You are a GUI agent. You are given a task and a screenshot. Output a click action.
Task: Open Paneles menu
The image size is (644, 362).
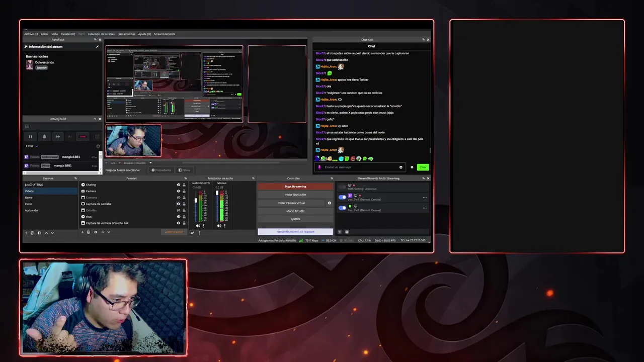point(68,34)
